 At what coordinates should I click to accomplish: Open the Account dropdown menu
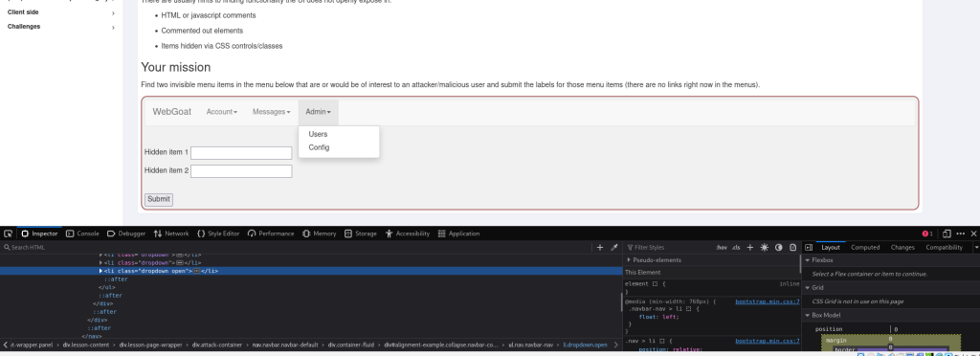[x=222, y=112]
